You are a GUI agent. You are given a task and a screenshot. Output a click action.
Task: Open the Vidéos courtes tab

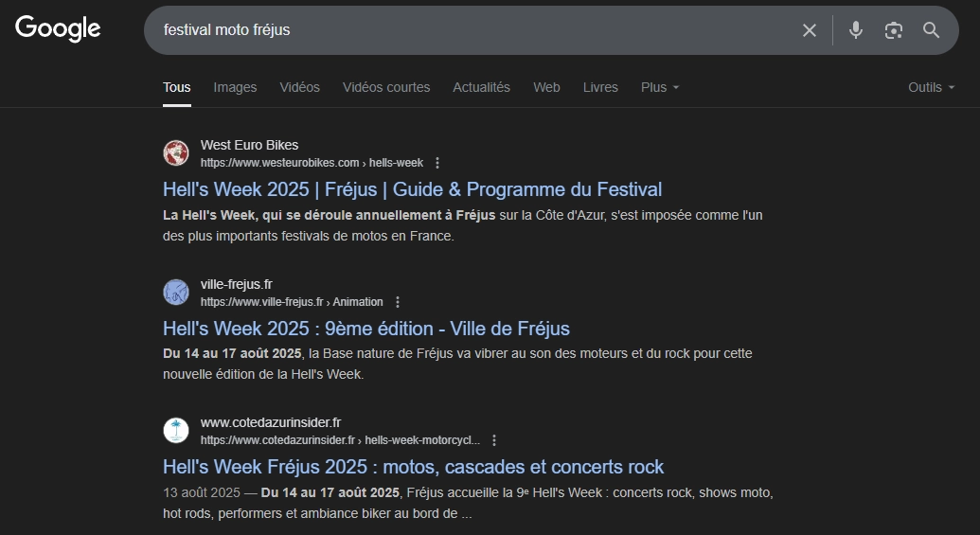tap(386, 87)
